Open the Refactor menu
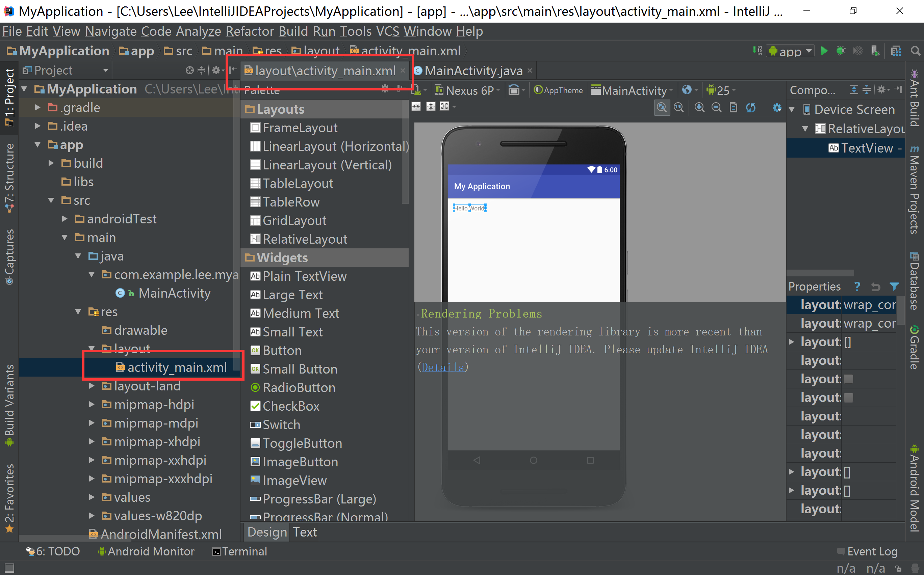924x575 pixels. tap(250, 31)
